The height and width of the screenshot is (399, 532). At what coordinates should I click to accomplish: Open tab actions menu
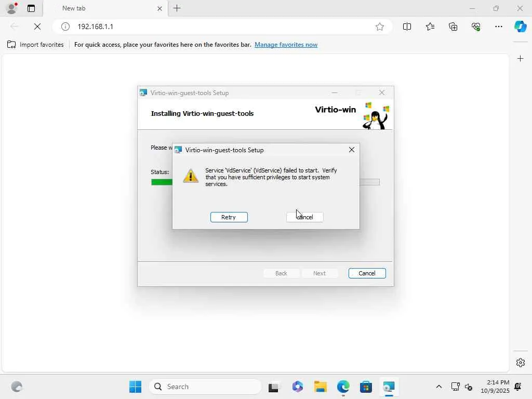pos(31,8)
